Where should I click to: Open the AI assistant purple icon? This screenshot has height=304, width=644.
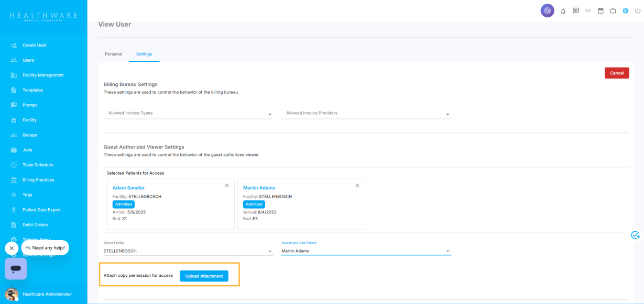547,10
